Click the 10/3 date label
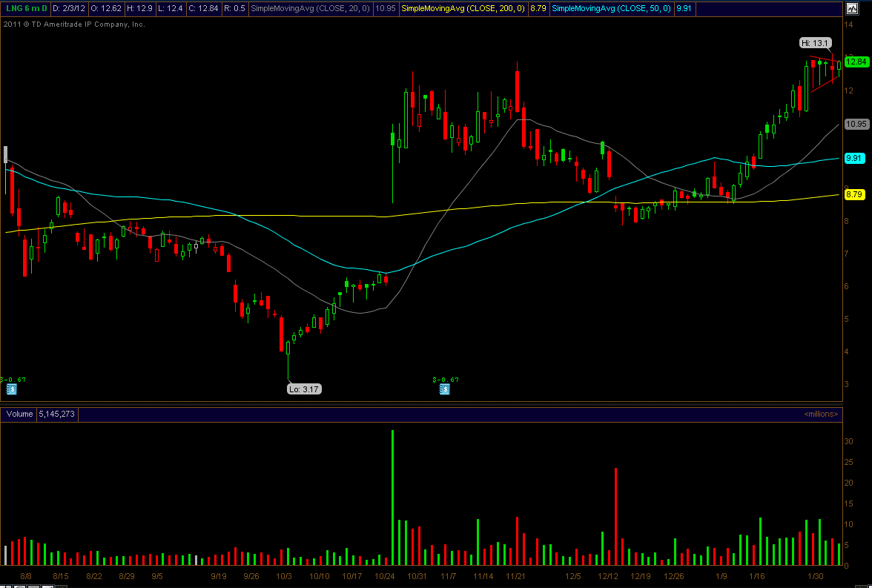 [284, 576]
